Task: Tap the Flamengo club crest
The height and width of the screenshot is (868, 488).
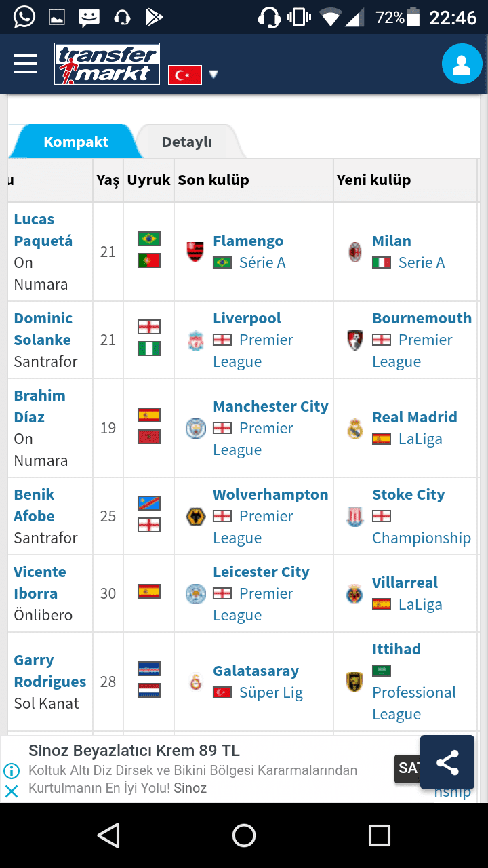Action: 195,252
